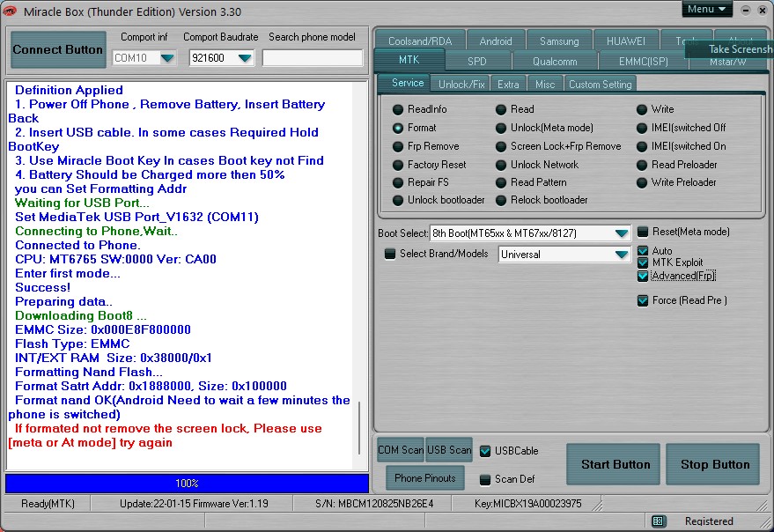The width and height of the screenshot is (774, 532).
Task: Select the Relock bootloader radio option
Action: pyautogui.click(x=501, y=200)
